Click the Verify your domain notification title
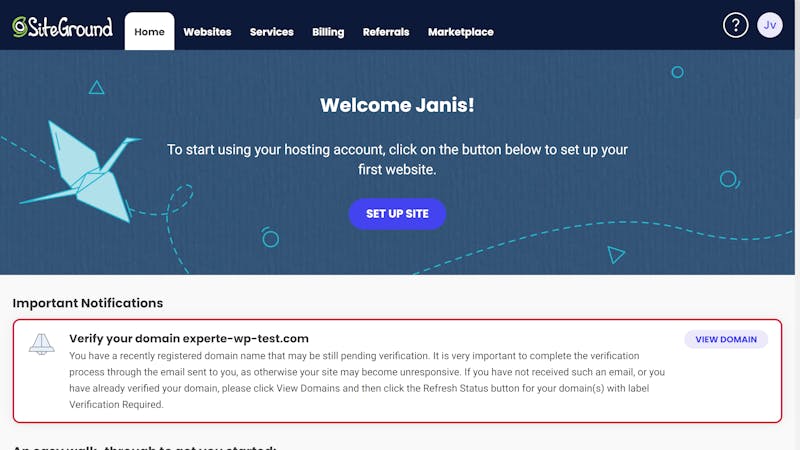 point(189,338)
